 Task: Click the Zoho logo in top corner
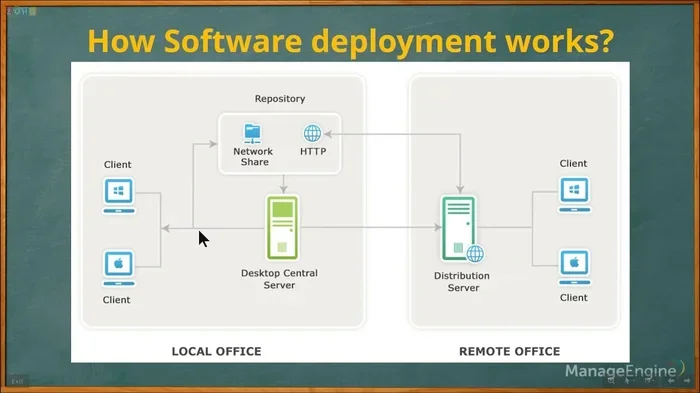(x=21, y=12)
